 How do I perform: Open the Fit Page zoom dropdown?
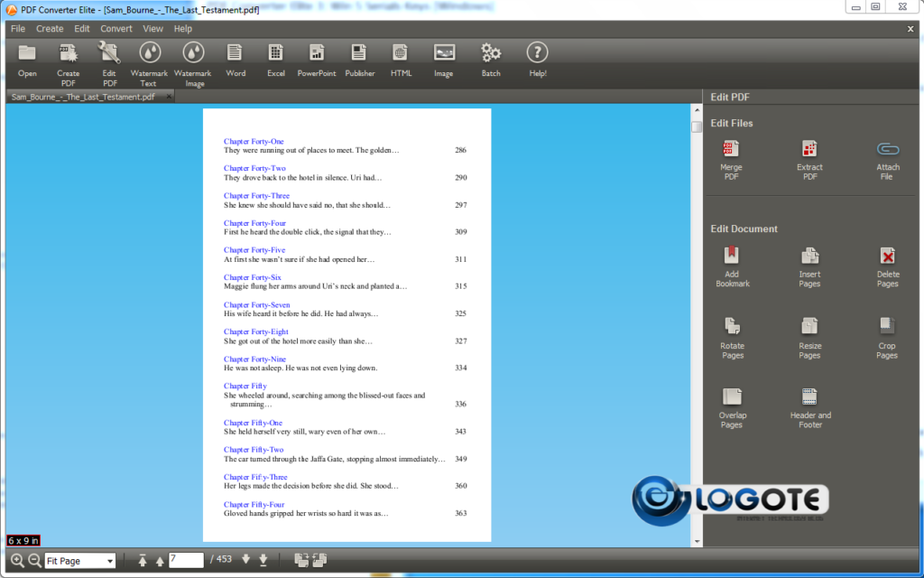point(79,560)
